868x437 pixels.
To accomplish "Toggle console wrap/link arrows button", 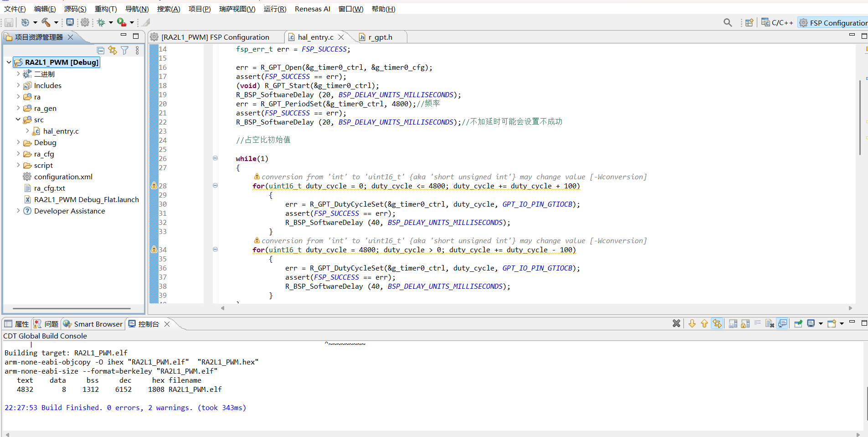I will (717, 323).
